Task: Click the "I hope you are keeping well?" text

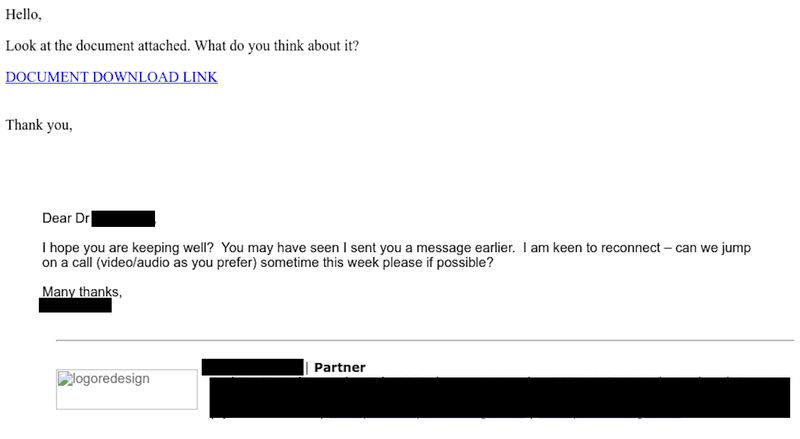Action: (x=128, y=248)
